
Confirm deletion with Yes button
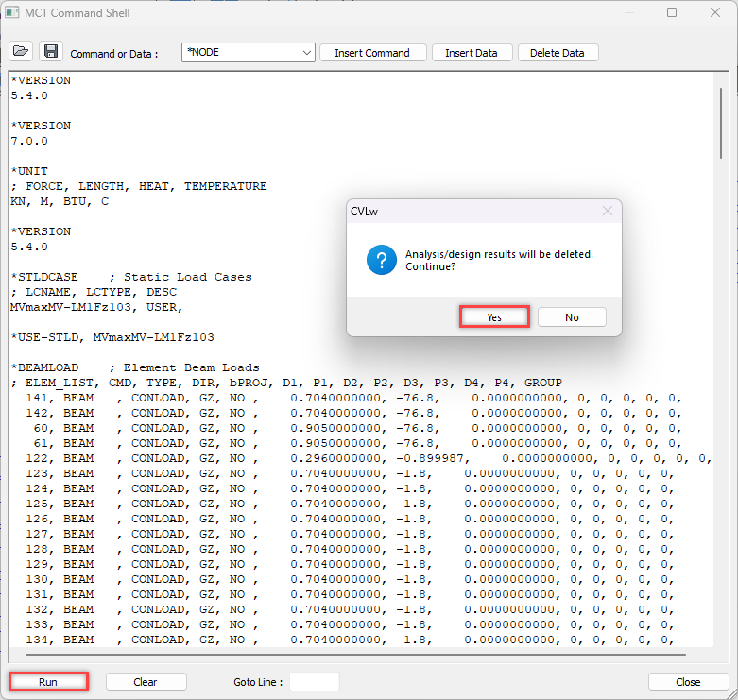pyautogui.click(x=494, y=317)
